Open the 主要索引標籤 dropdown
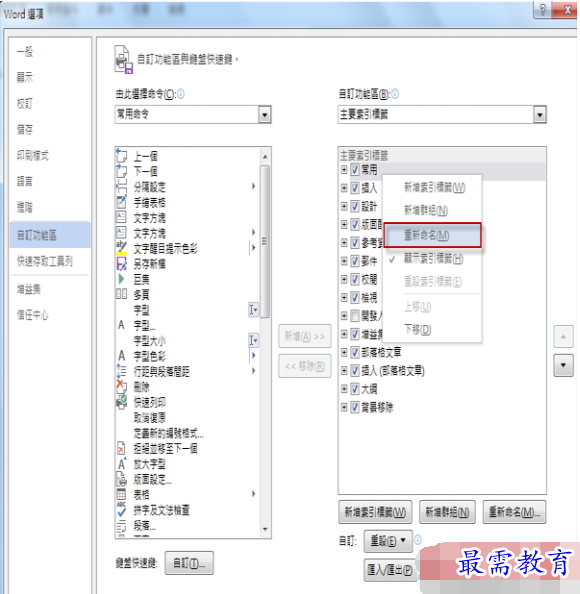The height and width of the screenshot is (594, 580). click(539, 114)
